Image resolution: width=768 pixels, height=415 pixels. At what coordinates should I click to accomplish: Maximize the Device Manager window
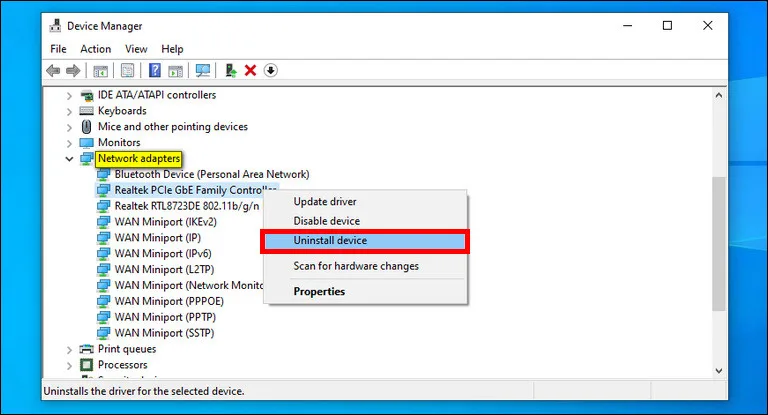point(667,25)
